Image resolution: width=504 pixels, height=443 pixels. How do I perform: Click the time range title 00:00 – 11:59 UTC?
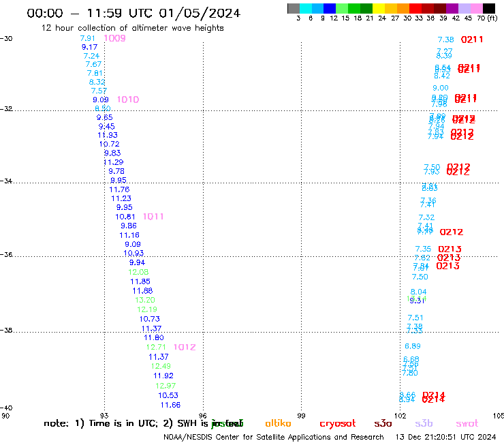pyautogui.click(x=133, y=13)
